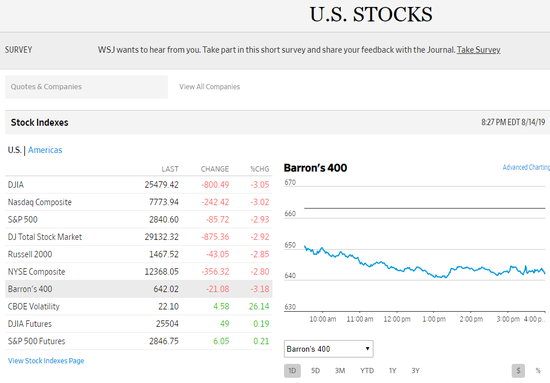Click the Nasdaq Composite last value 7773.94

click(164, 202)
